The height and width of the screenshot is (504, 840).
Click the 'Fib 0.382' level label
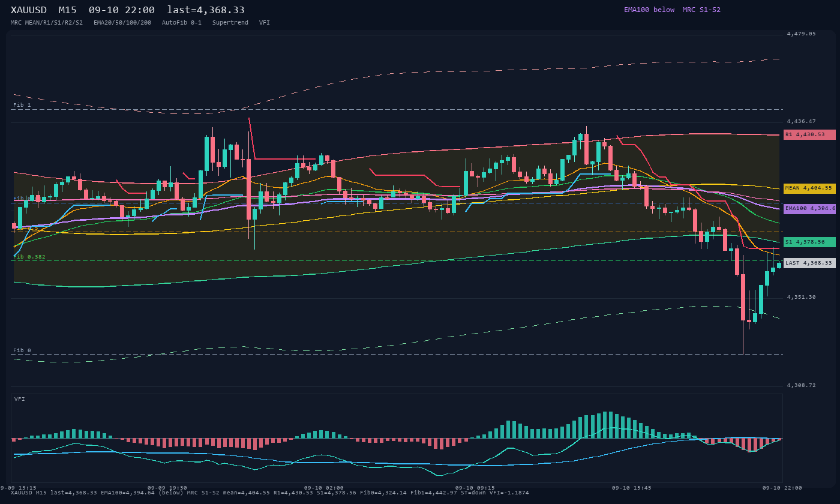29,257
